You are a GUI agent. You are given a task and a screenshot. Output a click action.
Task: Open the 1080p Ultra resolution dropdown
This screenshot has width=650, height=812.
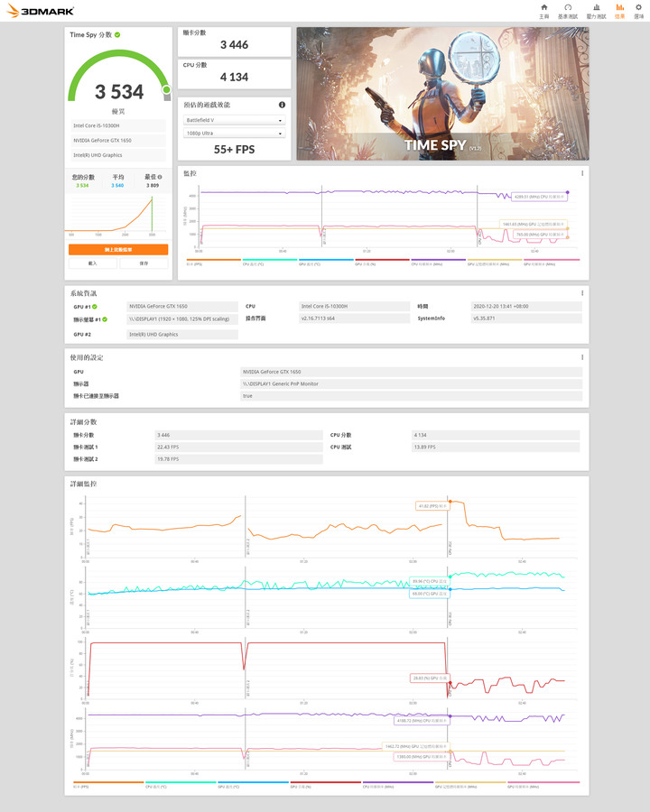coord(235,134)
